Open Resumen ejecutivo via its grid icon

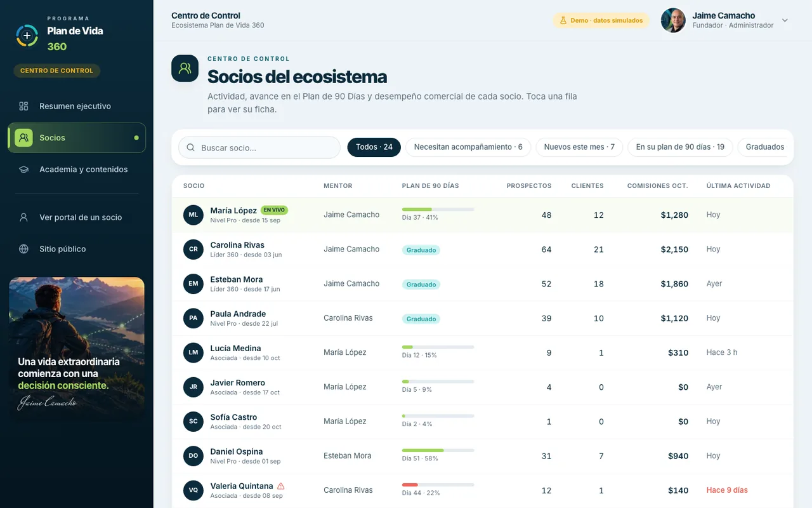[23, 106]
